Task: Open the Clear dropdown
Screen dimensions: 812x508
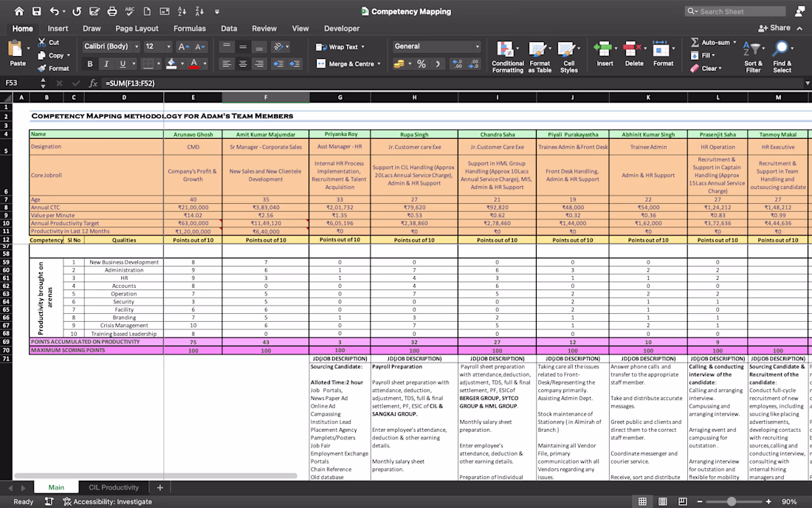Action: pos(706,69)
